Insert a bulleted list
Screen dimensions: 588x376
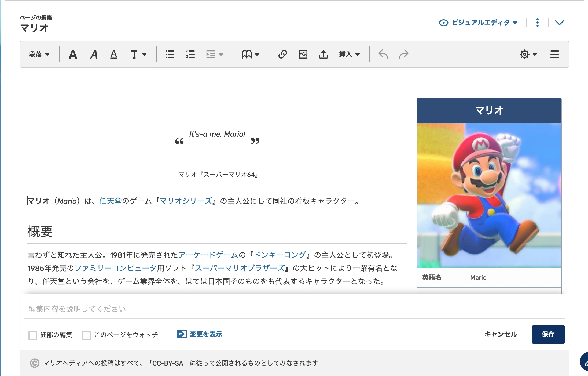170,55
